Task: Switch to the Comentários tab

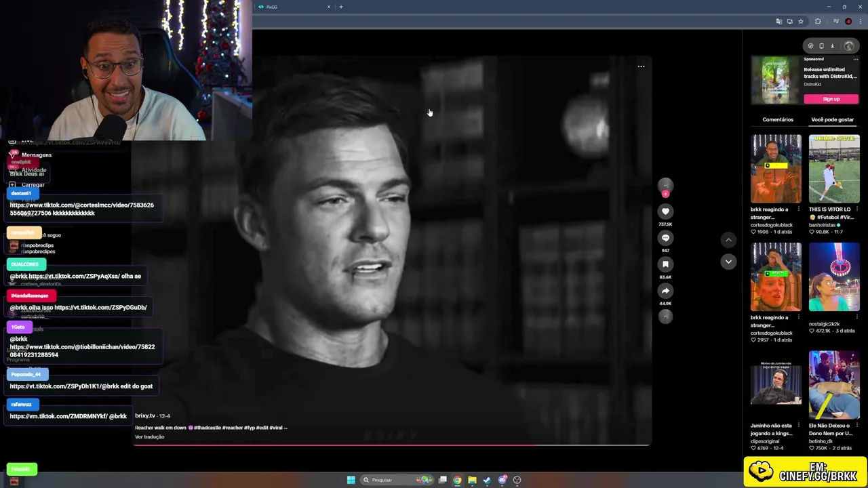Action: [778, 119]
